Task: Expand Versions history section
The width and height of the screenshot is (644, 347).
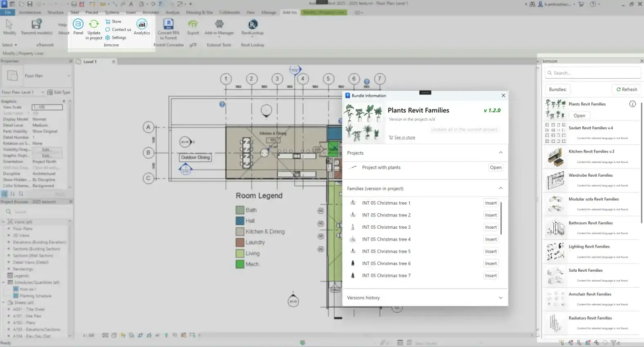Action: tap(501, 298)
